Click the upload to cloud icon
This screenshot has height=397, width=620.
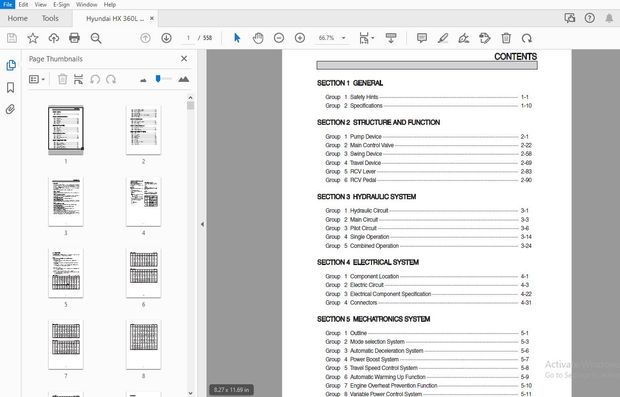[53, 38]
